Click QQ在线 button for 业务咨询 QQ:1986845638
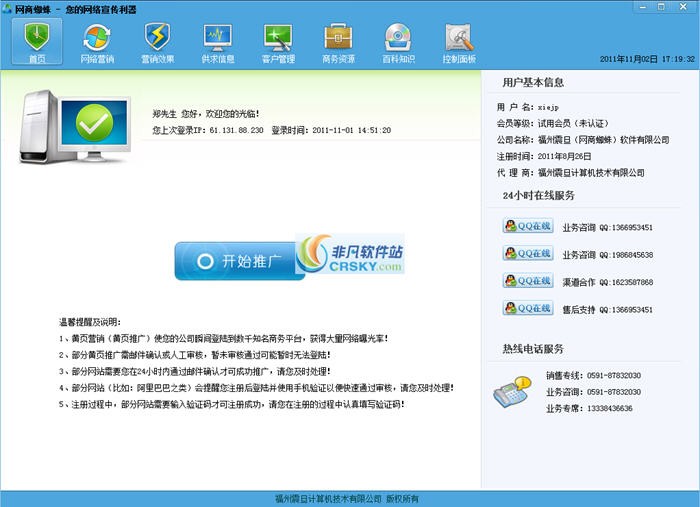The width and height of the screenshot is (700, 507). [528, 253]
